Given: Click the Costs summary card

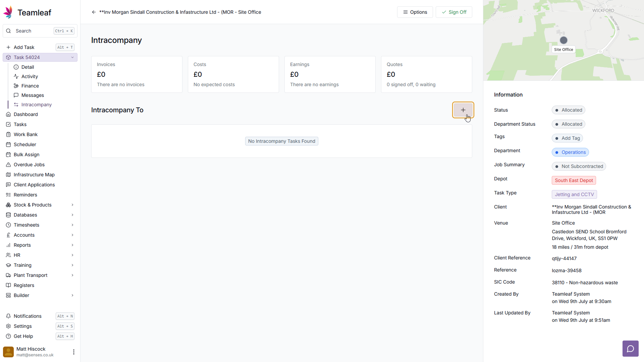Looking at the screenshot, I should click(x=233, y=74).
